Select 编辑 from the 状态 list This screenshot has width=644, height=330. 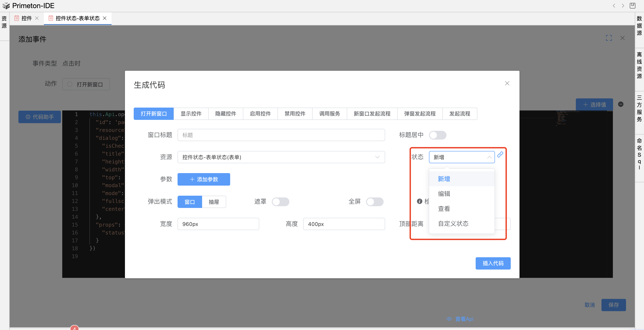444,194
